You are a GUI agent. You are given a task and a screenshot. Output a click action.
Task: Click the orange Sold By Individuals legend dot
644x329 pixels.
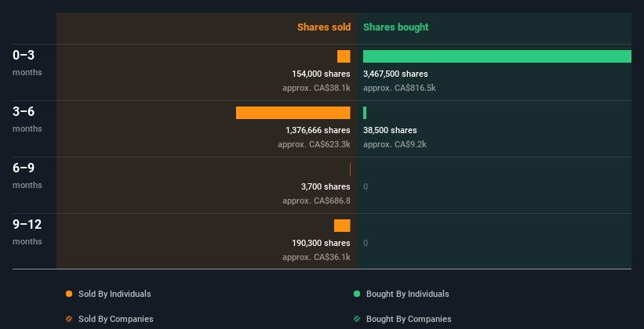[x=69, y=294]
